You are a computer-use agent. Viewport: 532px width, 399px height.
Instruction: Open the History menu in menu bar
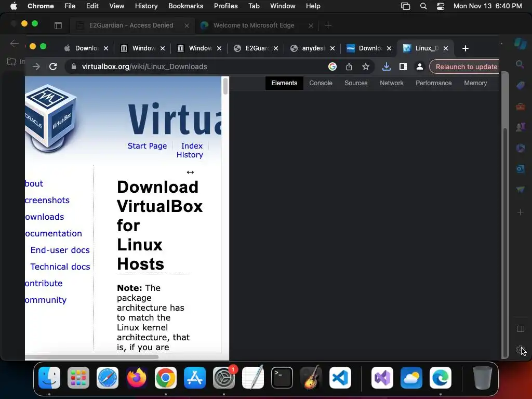(146, 6)
